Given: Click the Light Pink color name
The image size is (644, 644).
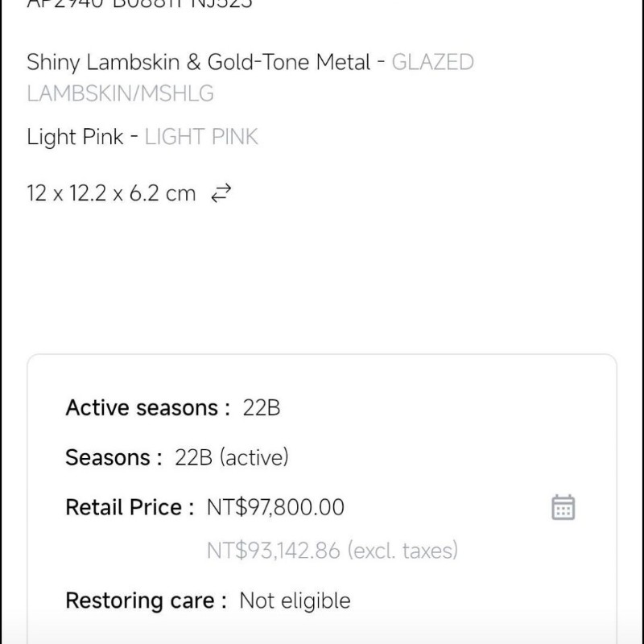Looking at the screenshot, I should click(x=75, y=137).
